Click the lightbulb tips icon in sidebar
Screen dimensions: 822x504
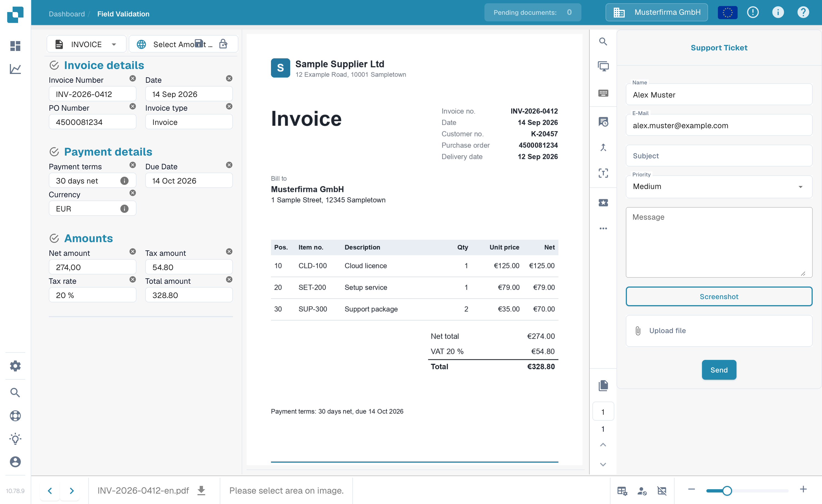pyautogui.click(x=15, y=439)
